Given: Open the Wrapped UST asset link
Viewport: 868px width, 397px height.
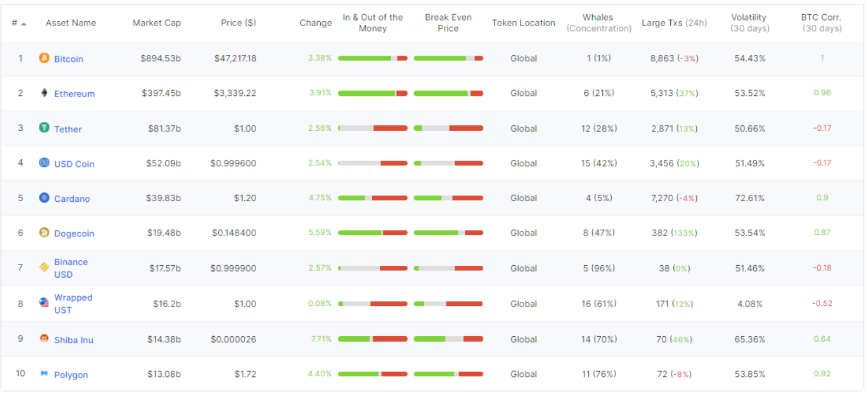Looking at the screenshot, I should pyautogui.click(x=73, y=304).
